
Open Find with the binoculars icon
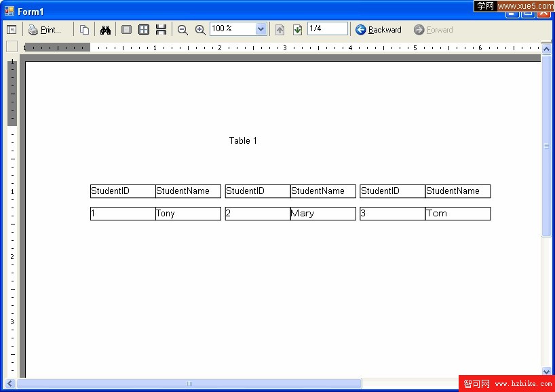click(105, 30)
